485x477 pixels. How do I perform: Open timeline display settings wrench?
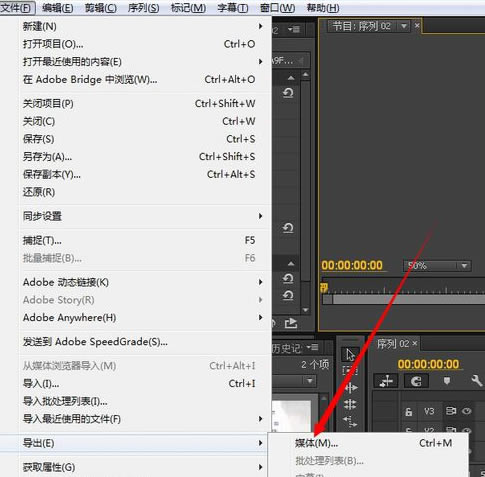pos(477,380)
